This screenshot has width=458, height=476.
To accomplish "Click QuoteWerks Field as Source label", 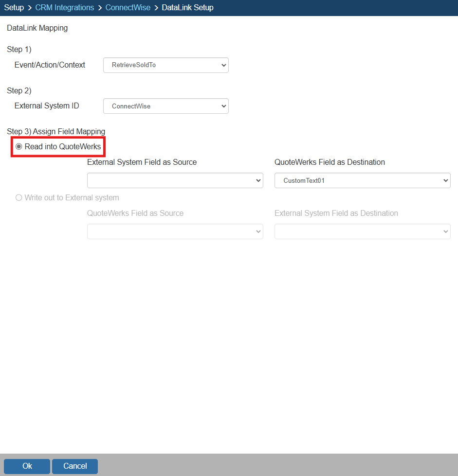I will (x=135, y=213).
